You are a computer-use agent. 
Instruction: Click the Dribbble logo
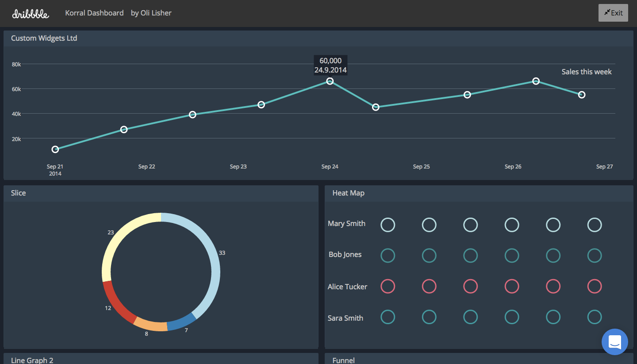point(31,13)
